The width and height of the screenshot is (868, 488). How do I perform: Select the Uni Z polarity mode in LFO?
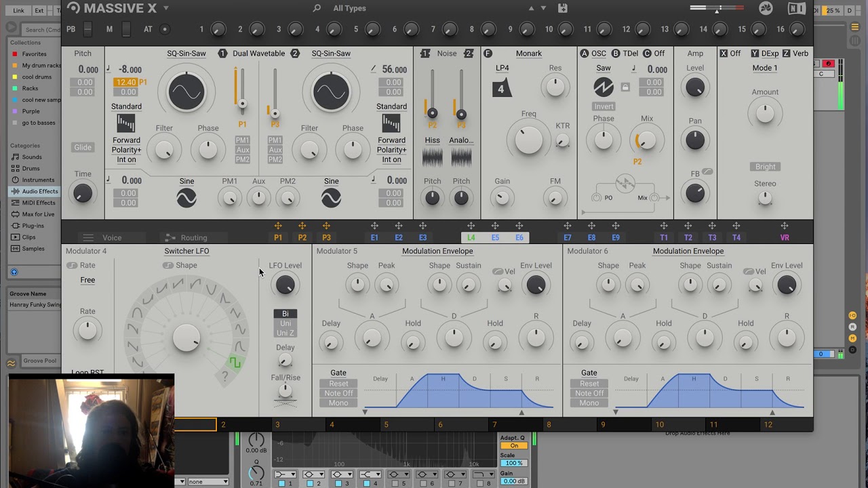[285, 333]
